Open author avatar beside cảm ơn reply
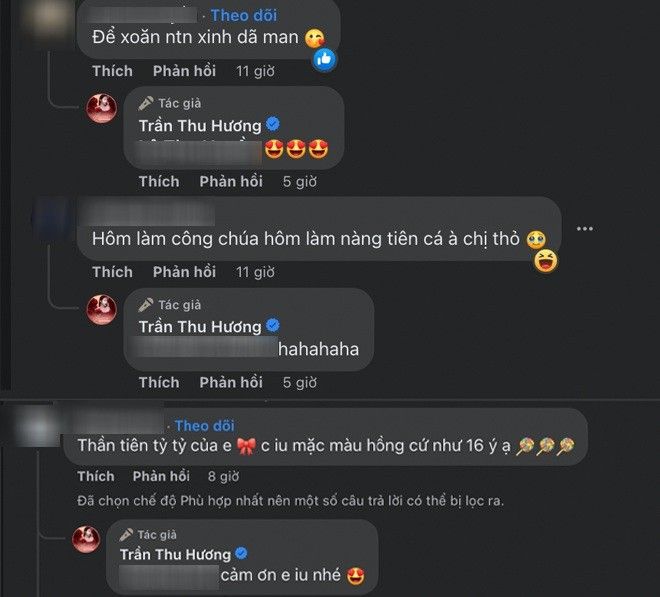 click(86, 539)
